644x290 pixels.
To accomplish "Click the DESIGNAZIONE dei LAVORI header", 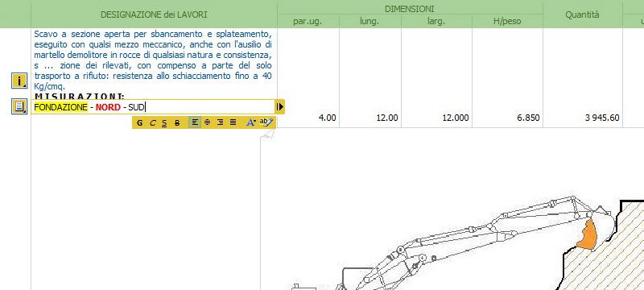I will pyautogui.click(x=154, y=14).
